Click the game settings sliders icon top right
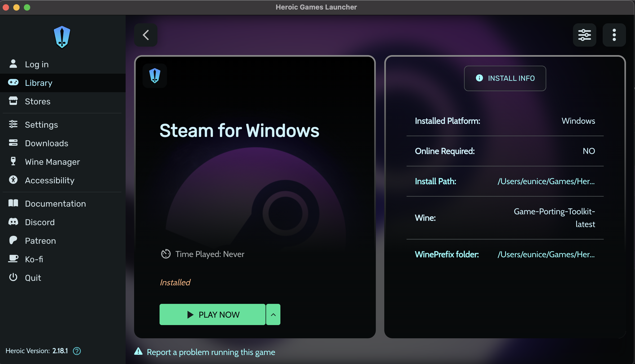 tap(585, 35)
